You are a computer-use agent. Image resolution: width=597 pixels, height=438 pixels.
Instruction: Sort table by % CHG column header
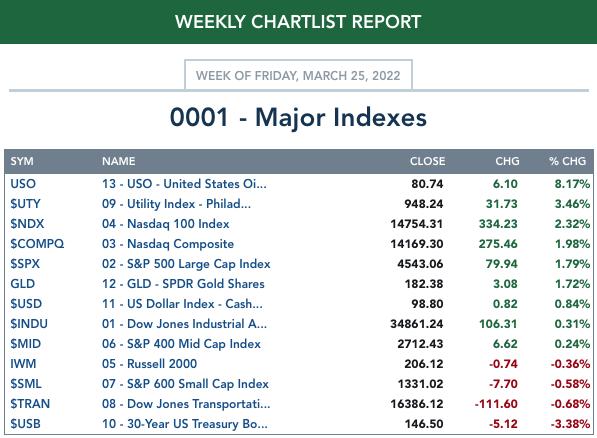(x=567, y=161)
